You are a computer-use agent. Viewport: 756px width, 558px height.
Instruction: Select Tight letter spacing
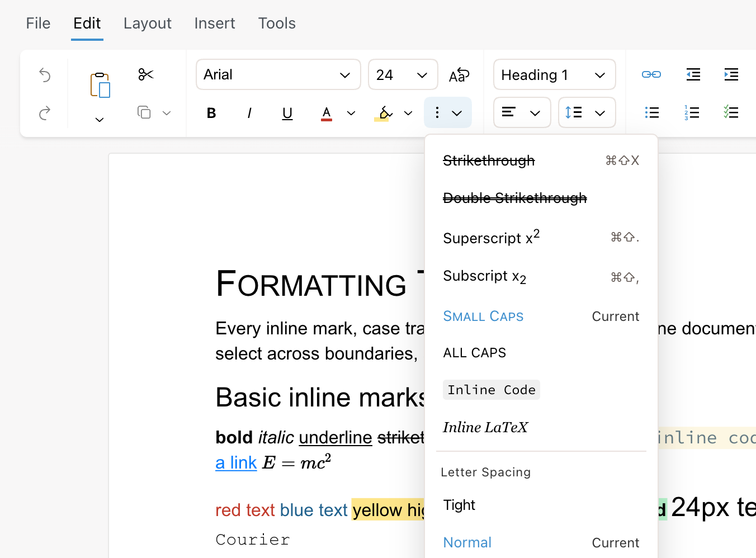[x=541, y=505]
